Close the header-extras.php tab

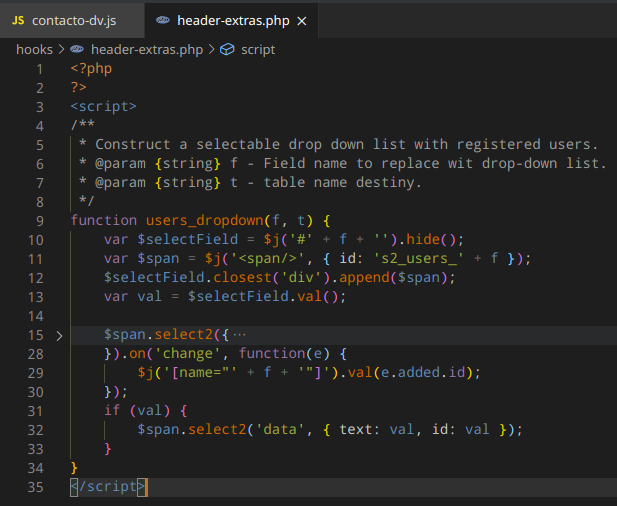coord(302,21)
